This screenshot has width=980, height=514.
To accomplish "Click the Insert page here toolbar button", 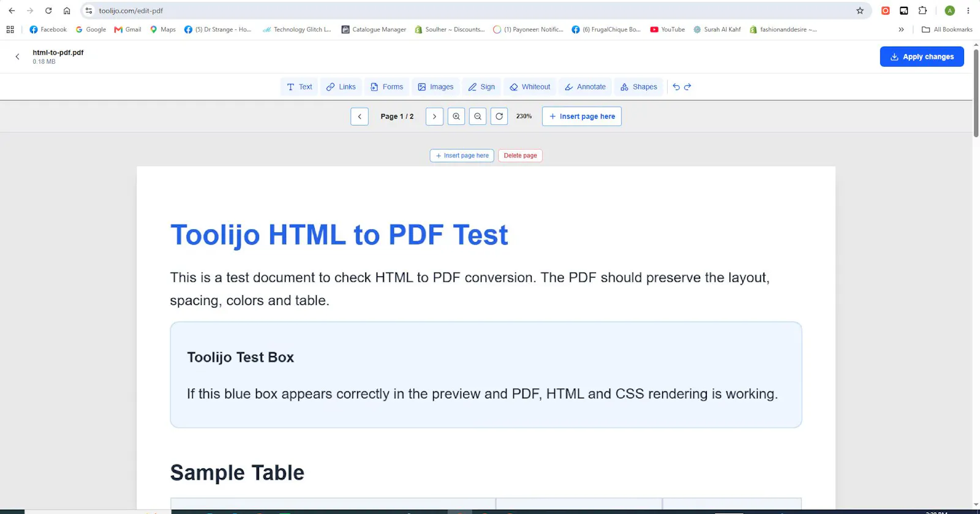I will coord(582,116).
